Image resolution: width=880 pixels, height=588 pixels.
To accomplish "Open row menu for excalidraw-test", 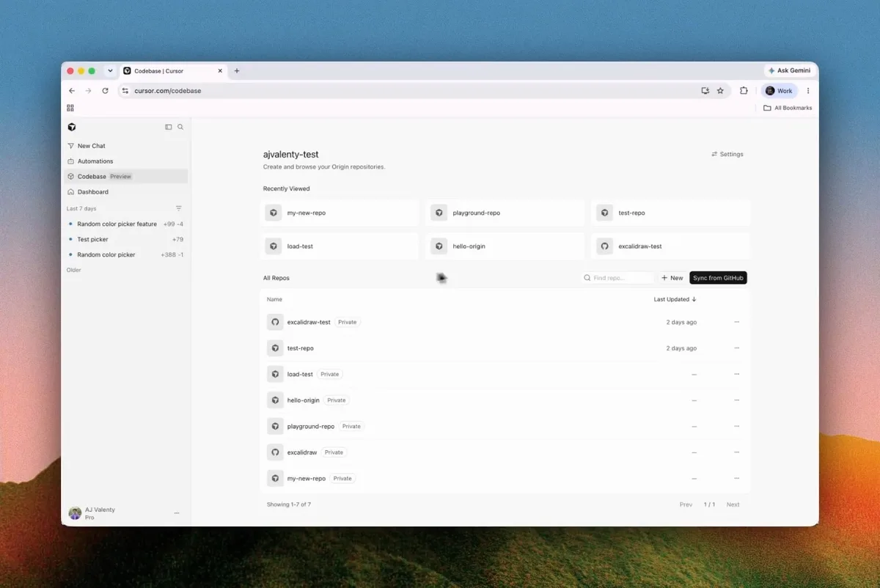I will click(737, 322).
